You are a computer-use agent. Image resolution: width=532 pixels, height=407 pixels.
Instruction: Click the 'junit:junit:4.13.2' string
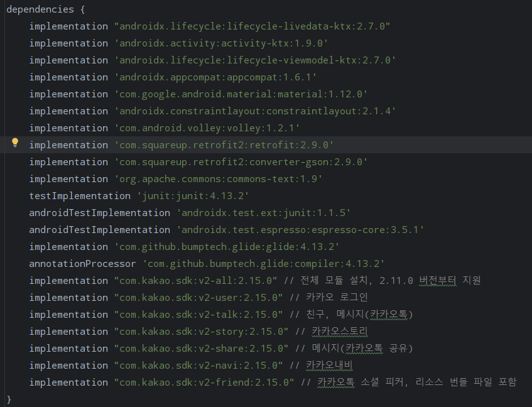coord(193,196)
